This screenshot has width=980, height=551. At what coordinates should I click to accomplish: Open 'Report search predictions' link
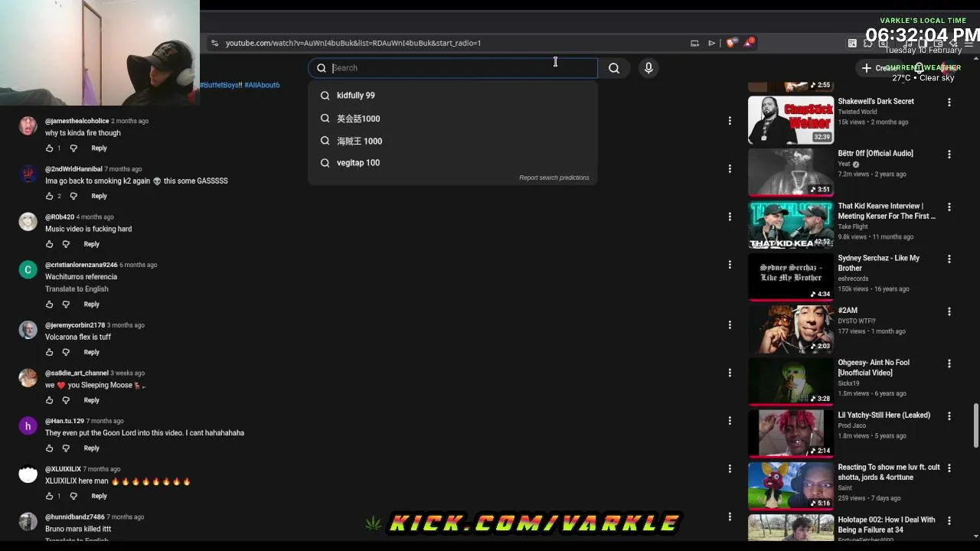tap(554, 178)
